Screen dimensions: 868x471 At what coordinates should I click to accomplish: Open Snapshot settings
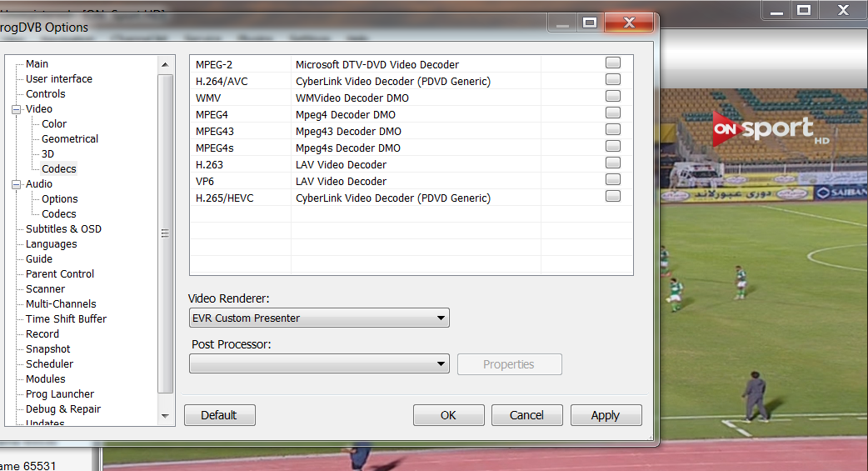[48, 348]
